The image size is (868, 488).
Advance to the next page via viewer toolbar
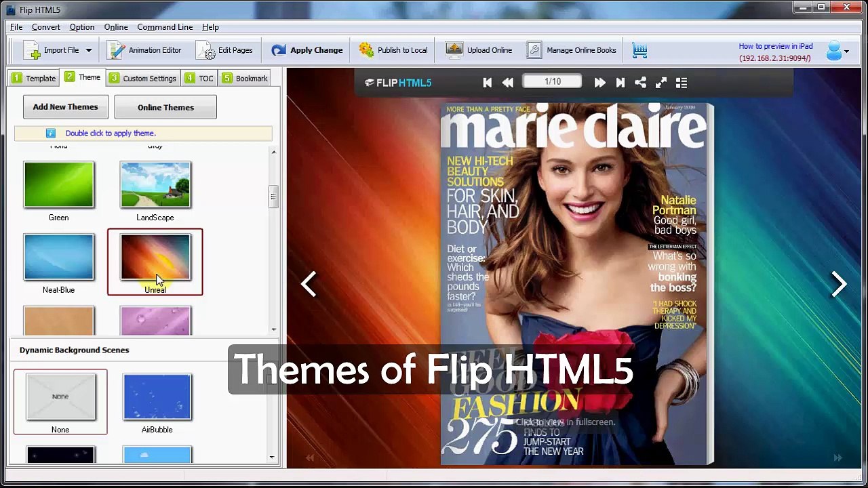[599, 83]
